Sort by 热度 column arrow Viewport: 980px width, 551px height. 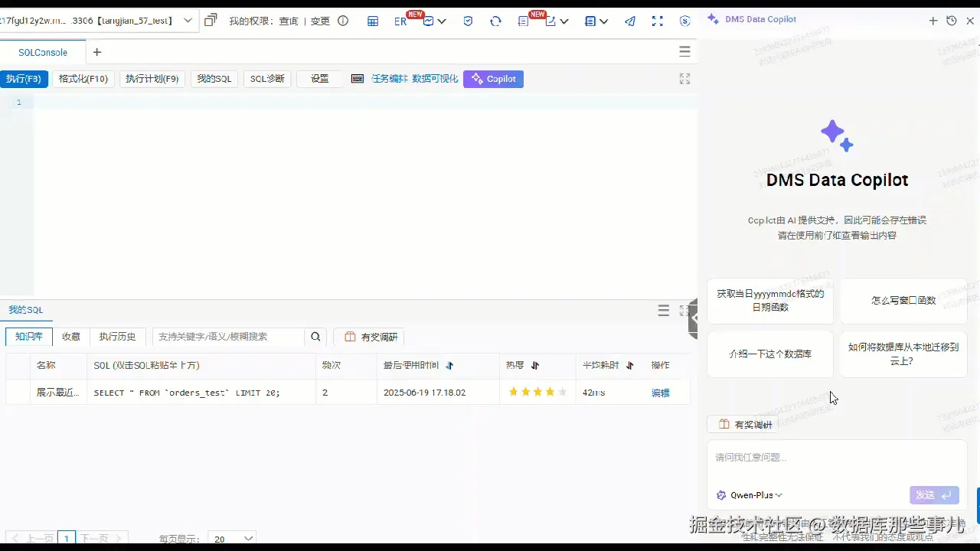[535, 366]
